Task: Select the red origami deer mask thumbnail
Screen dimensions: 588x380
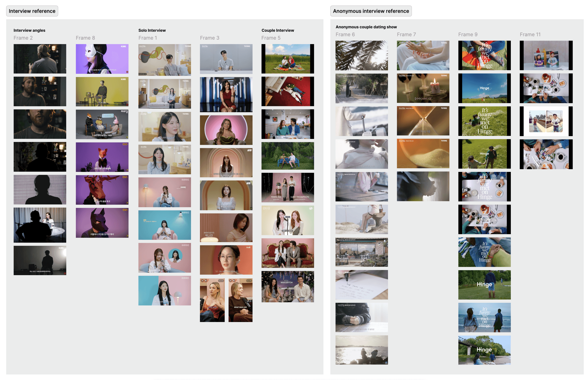Action: click(x=102, y=190)
